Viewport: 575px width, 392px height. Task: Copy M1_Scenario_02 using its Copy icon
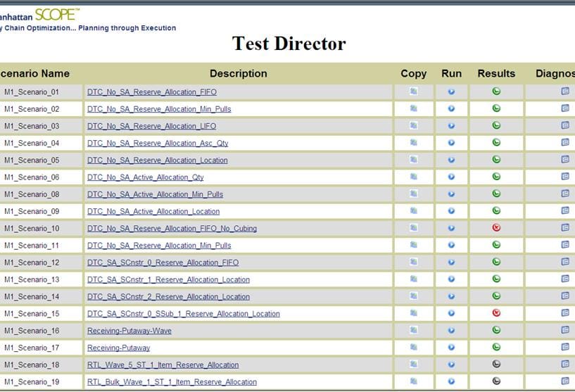(414, 108)
